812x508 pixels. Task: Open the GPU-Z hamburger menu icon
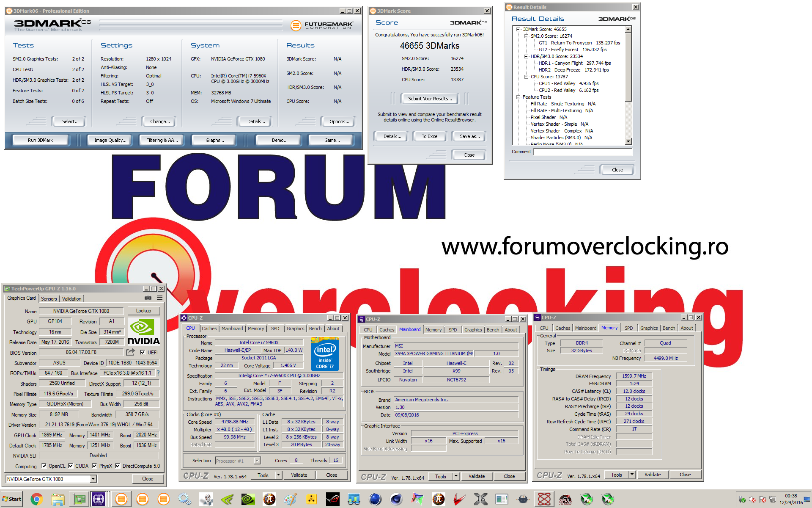click(160, 298)
